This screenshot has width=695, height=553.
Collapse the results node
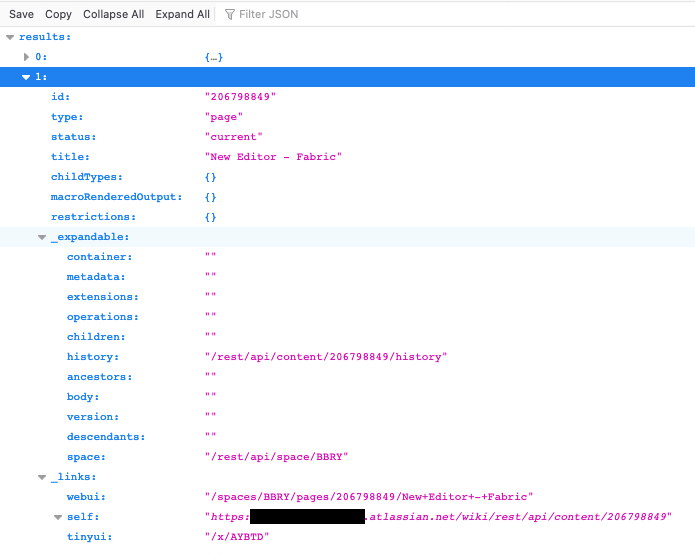10,37
